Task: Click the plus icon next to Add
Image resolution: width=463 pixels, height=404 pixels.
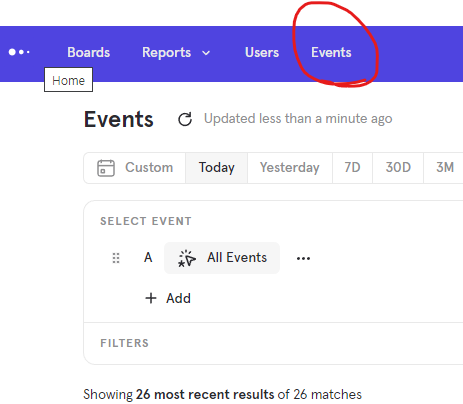Action: pyautogui.click(x=151, y=298)
